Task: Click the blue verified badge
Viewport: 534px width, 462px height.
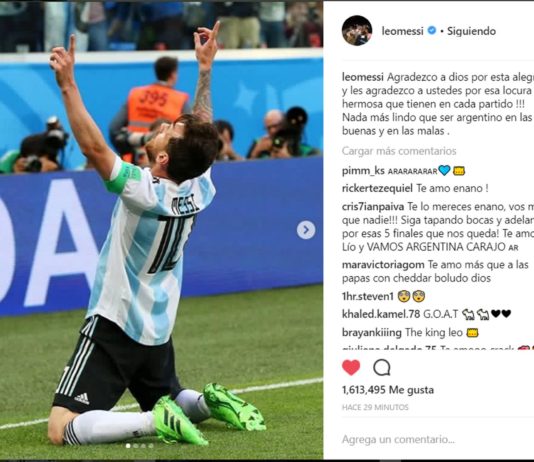Action: coord(431,31)
